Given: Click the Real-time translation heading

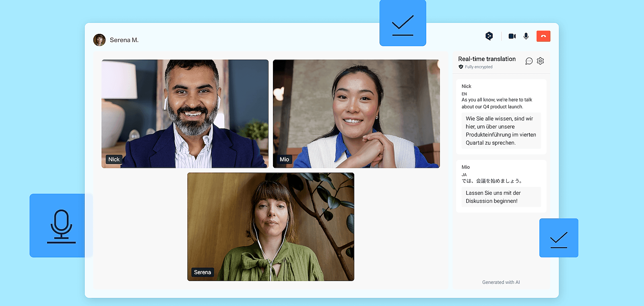Looking at the screenshot, I should (x=487, y=59).
